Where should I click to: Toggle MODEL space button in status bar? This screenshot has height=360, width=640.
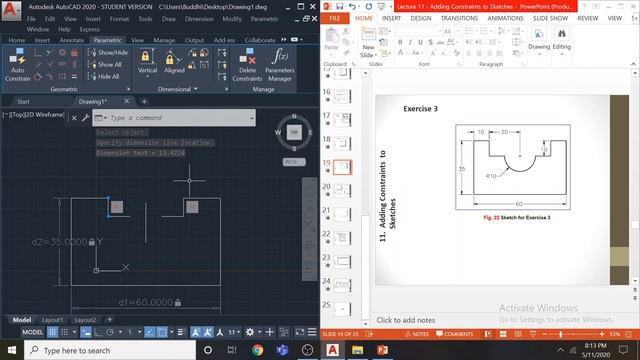point(32,332)
